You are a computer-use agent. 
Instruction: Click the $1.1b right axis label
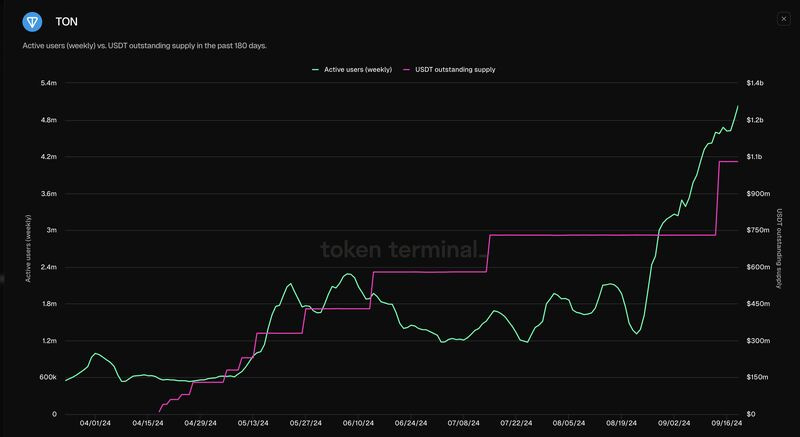pos(754,157)
